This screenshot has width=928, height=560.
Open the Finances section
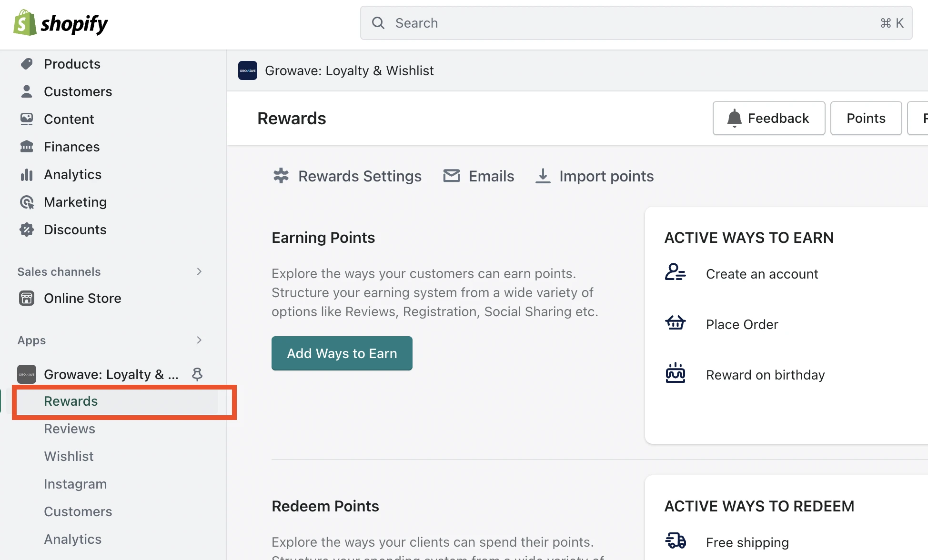click(x=71, y=147)
